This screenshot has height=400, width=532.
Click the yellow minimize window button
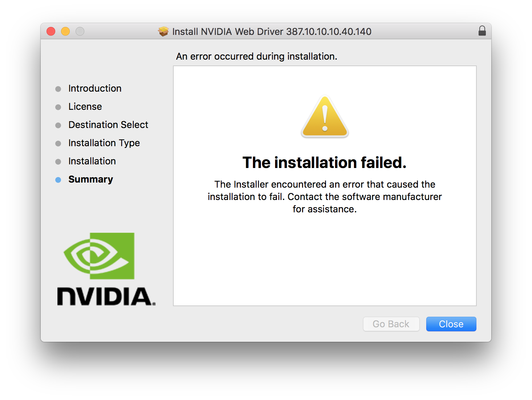click(x=65, y=32)
